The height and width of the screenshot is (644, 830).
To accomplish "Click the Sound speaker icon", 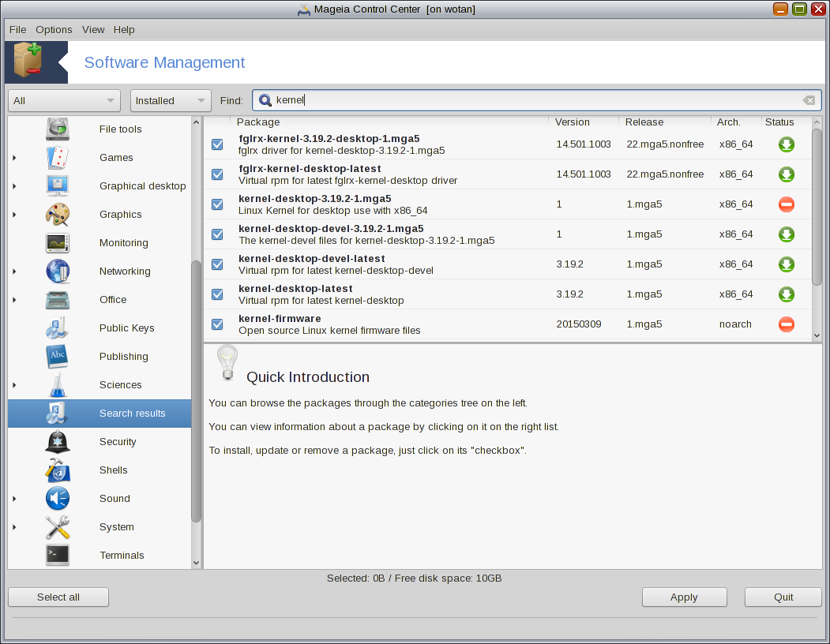I will 58,499.
